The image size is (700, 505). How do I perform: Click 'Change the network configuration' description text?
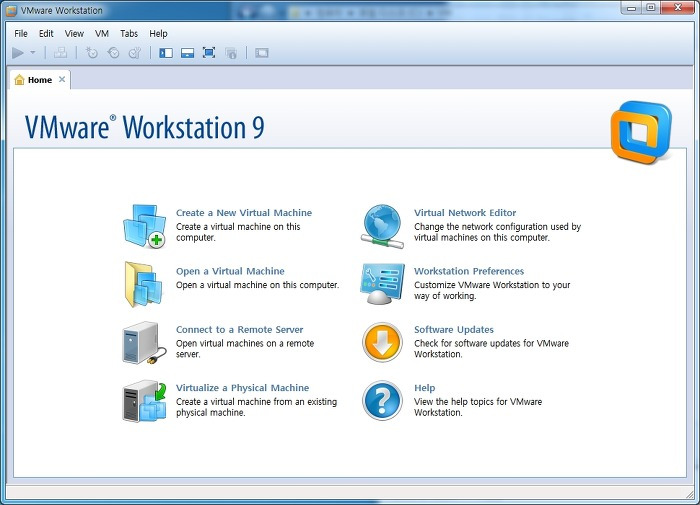click(497, 232)
